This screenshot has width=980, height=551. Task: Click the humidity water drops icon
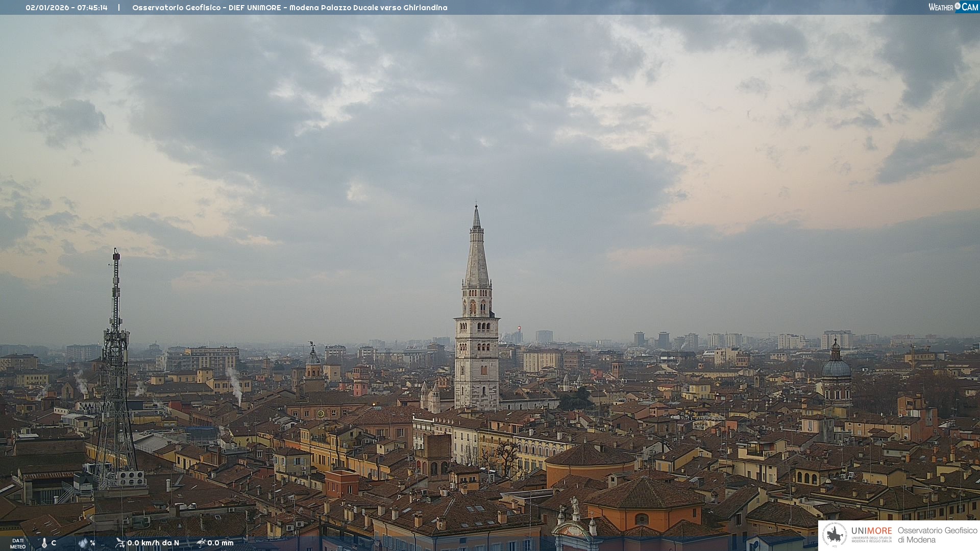tap(83, 543)
